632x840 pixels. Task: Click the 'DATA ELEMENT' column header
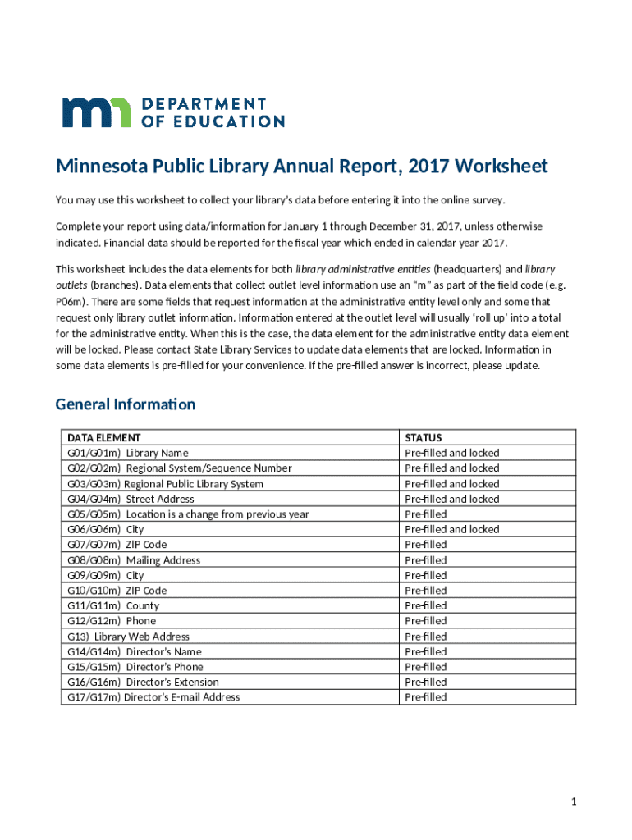pyautogui.click(x=103, y=438)
